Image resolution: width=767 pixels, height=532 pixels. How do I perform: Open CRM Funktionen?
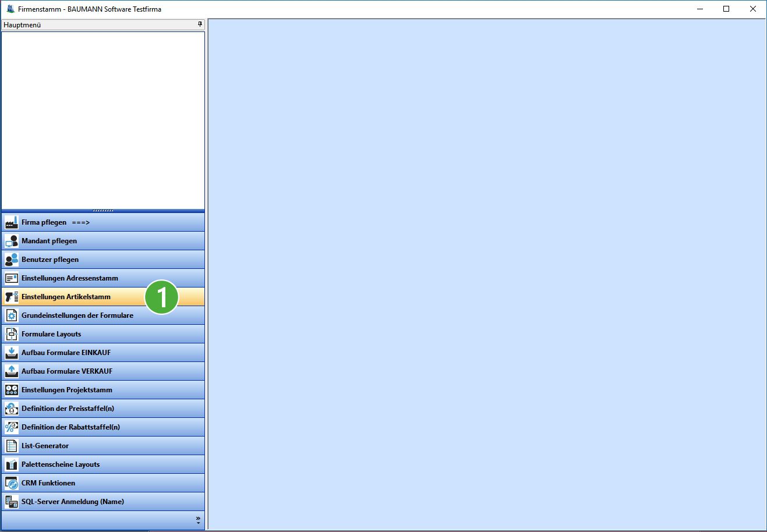pos(103,483)
